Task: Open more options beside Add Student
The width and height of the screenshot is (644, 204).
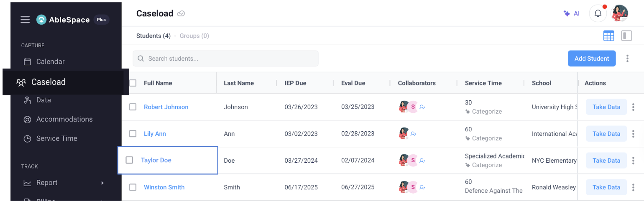Action: point(627,59)
